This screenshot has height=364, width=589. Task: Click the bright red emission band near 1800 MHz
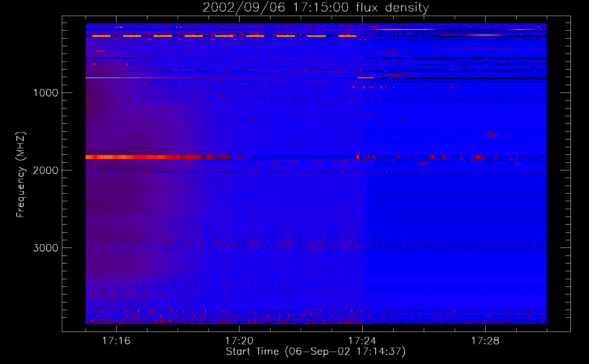pos(159,157)
